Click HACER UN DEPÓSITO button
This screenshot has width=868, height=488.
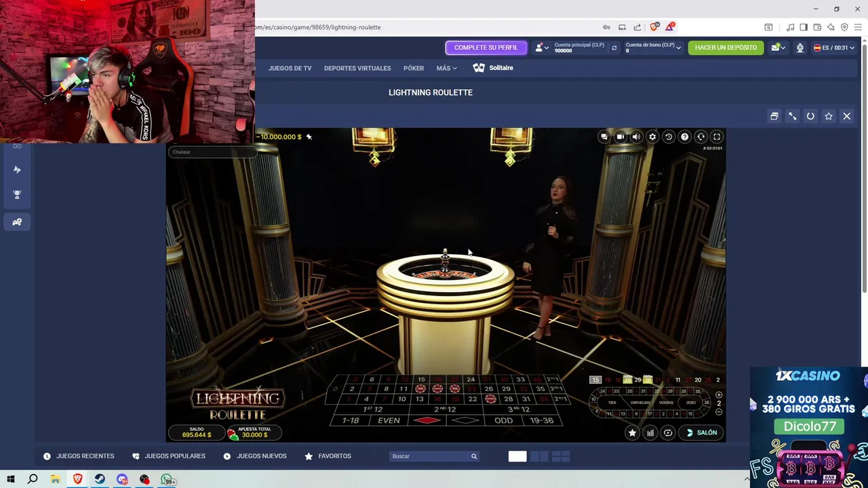pos(726,47)
